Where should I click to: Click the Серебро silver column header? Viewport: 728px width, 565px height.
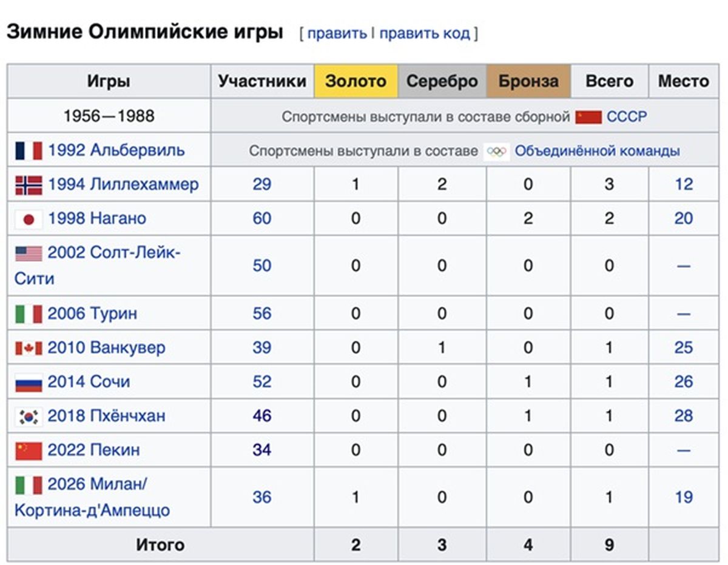[442, 81]
